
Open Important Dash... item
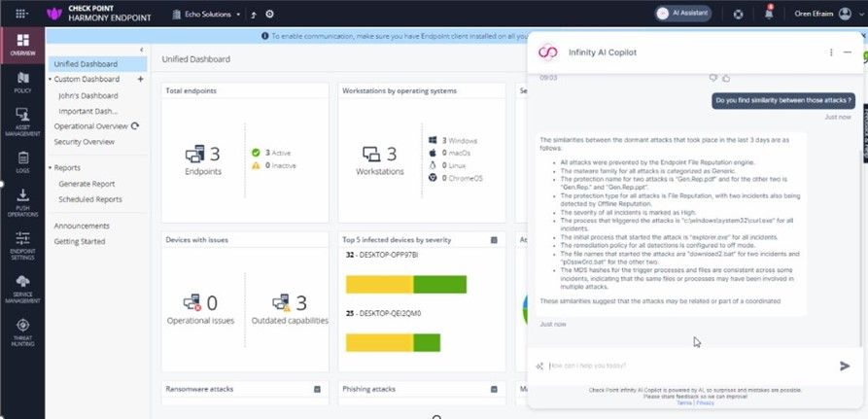[88, 111]
